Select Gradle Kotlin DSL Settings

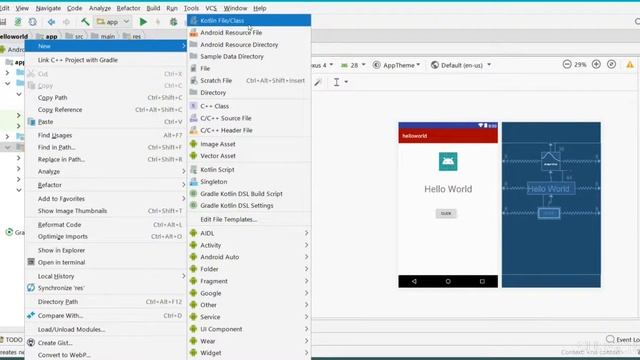[x=249, y=206]
